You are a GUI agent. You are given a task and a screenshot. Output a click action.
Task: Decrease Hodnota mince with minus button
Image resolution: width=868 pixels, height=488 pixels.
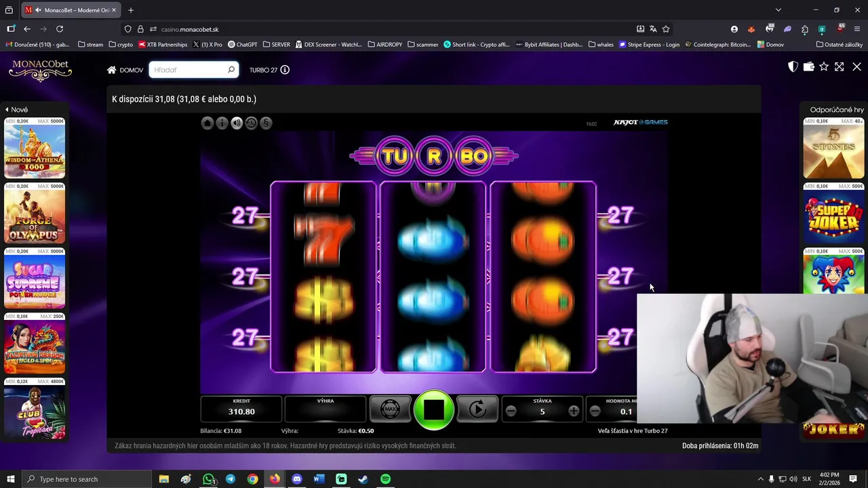pos(595,411)
